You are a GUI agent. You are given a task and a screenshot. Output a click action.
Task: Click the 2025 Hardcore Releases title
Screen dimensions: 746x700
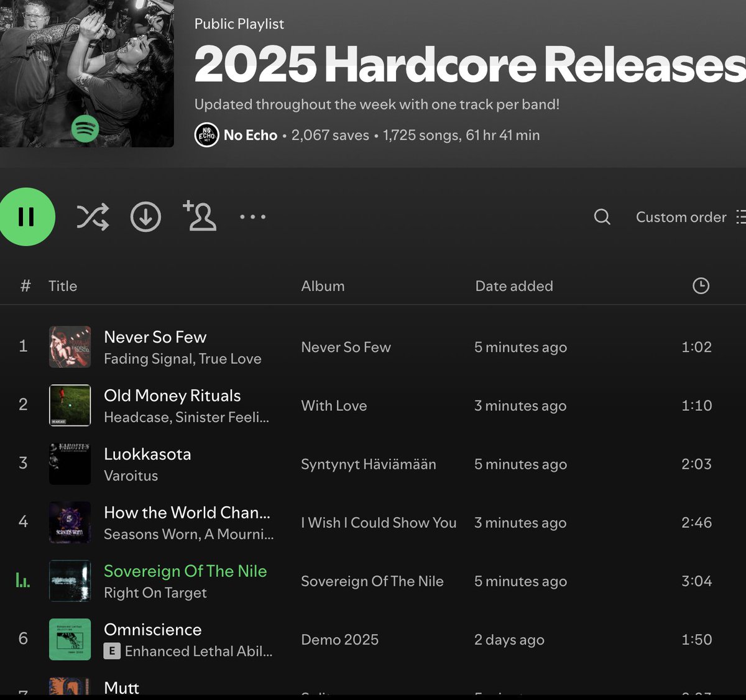[470, 65]
